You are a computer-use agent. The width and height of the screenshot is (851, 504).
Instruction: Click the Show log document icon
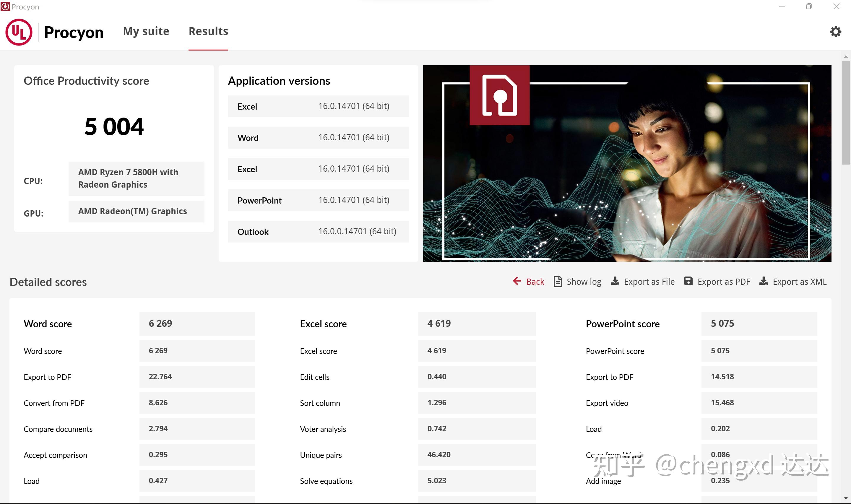pyautogui.click(x=557, y=282)
